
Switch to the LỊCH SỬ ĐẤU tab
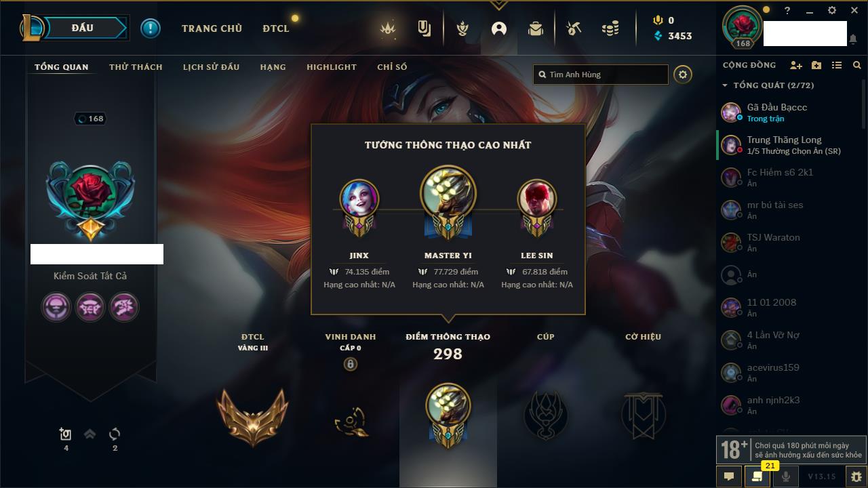(x=211, y=67)
